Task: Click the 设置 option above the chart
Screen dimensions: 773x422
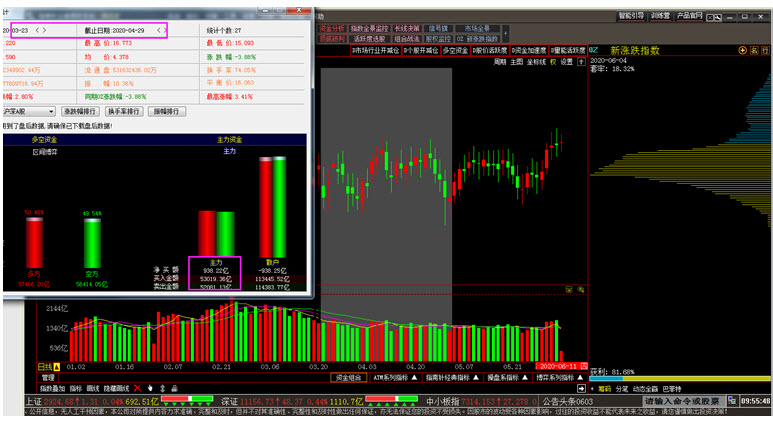Action: click(x=568, y=61)
